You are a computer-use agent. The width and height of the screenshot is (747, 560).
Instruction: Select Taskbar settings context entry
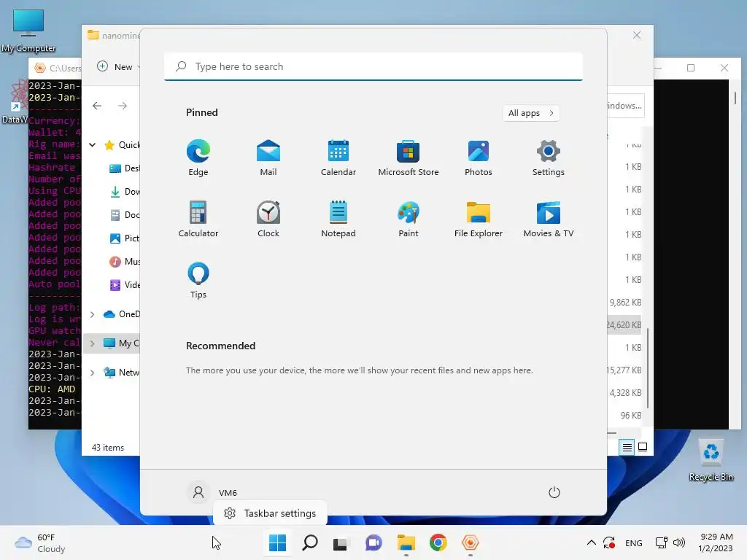click(270, 513)
